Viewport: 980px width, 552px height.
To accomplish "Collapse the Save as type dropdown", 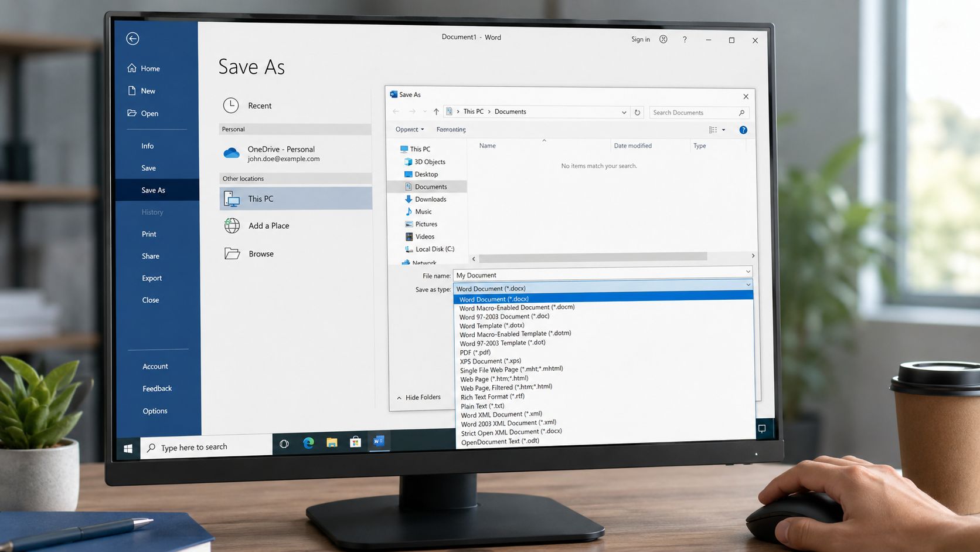I will coord(748,285).
